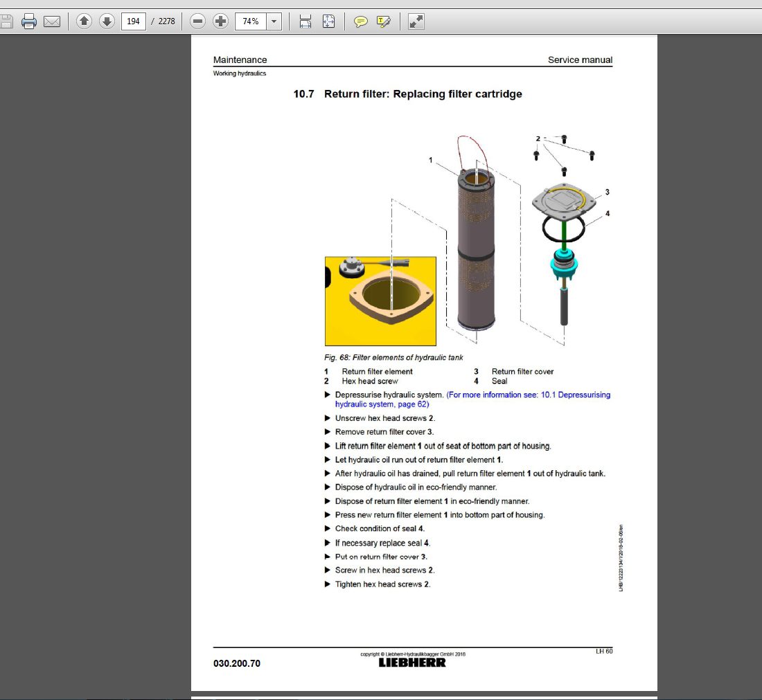Select the highlight text tool
Image resolution: width=762 pixels, height=700 pixels.
[384, 21]
